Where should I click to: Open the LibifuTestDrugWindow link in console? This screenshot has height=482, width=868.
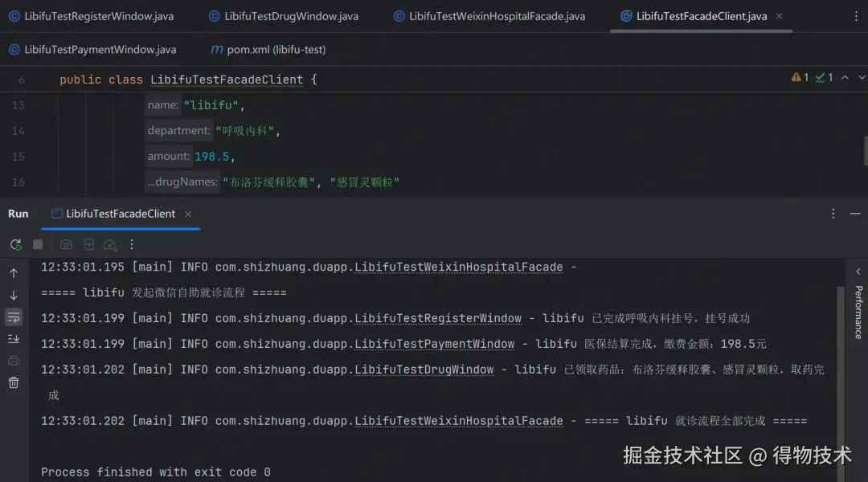pyautogui.click(x=424, y=370)
